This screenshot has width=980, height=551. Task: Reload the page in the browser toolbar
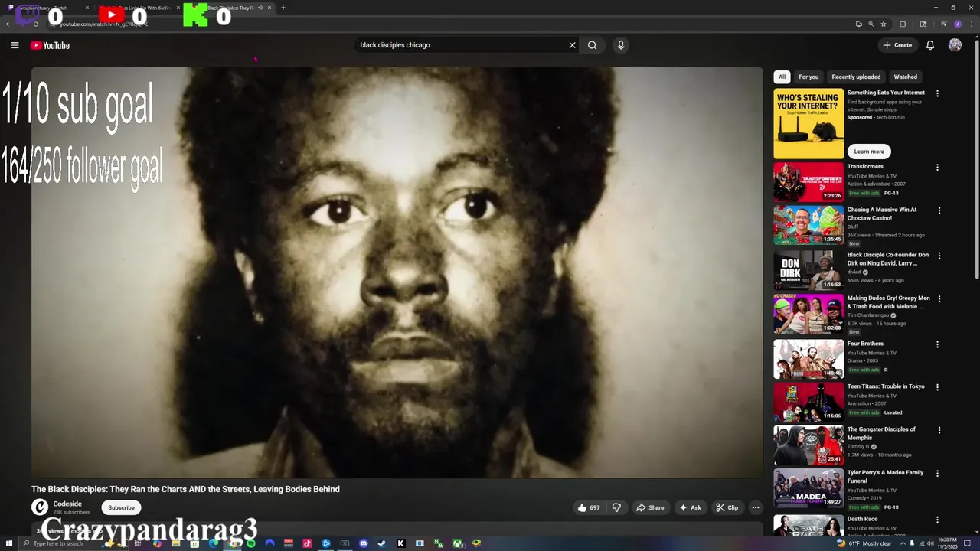click(x=35, y=24)
